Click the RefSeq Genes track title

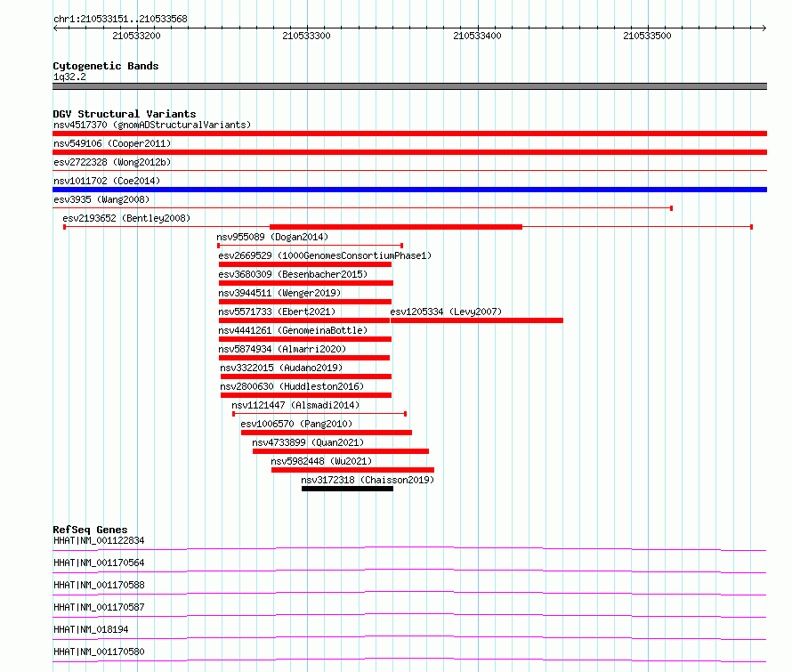coord(90,530)
